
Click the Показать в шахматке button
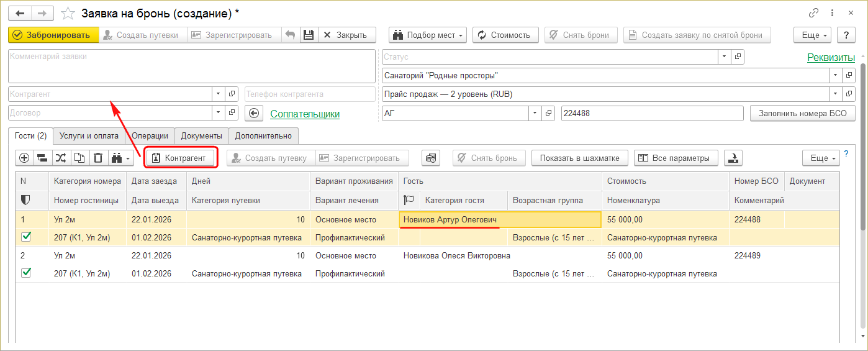pyautogui.click(x=579, y=158)
